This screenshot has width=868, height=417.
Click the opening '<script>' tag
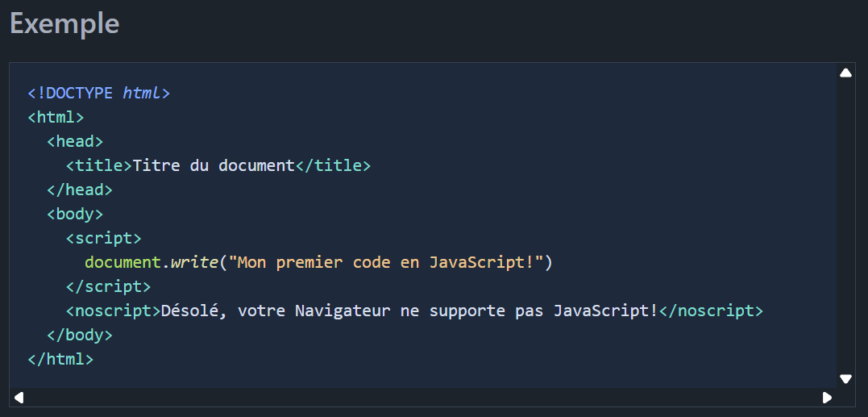point(104,239)
